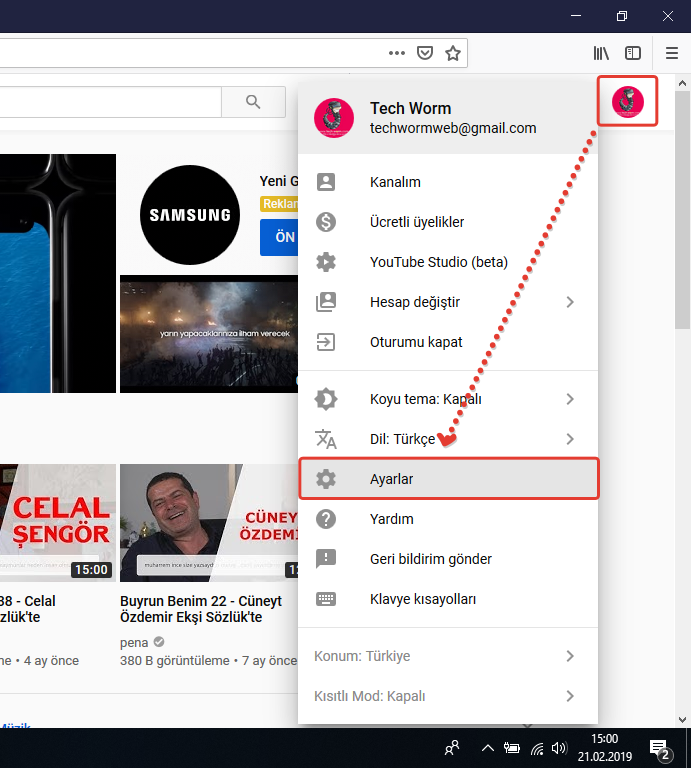Expand Hesap değiştir submenu
The image size is (691, 768).
click(448, 302)
